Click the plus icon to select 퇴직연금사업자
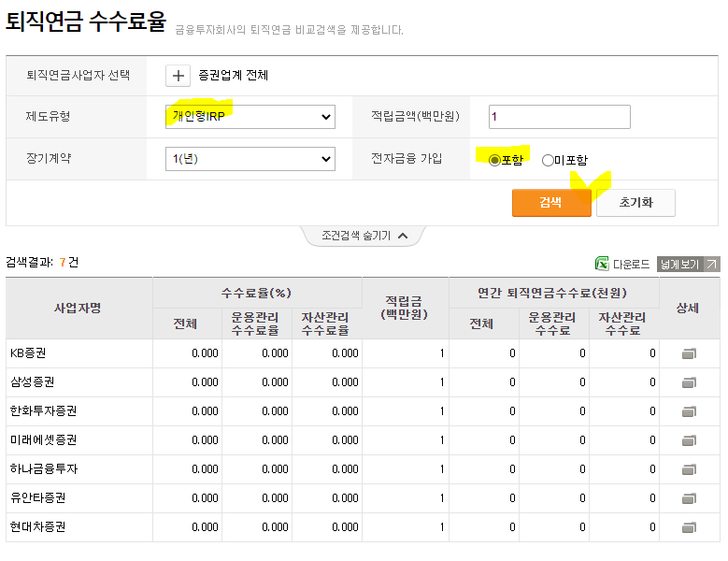 178,76
